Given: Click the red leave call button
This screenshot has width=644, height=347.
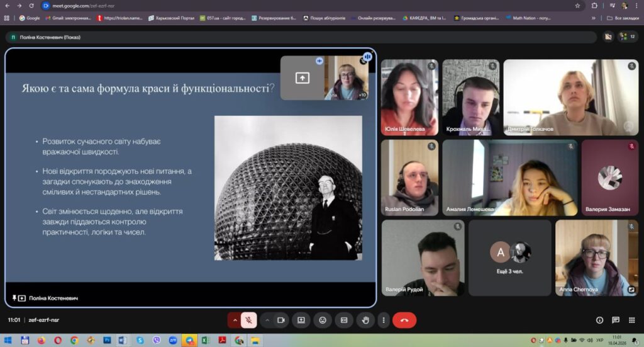Looking at the screenshot, I should pos(404,320).
